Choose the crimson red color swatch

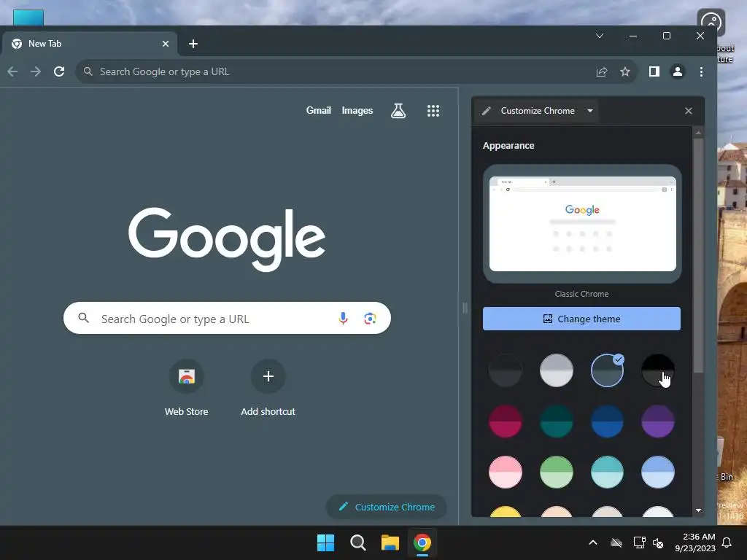pyautogui.click(x=506, y=421)
